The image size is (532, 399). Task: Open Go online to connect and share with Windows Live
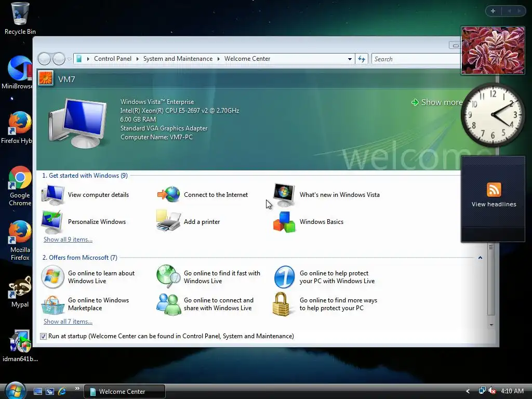click(x=205, y=304)
